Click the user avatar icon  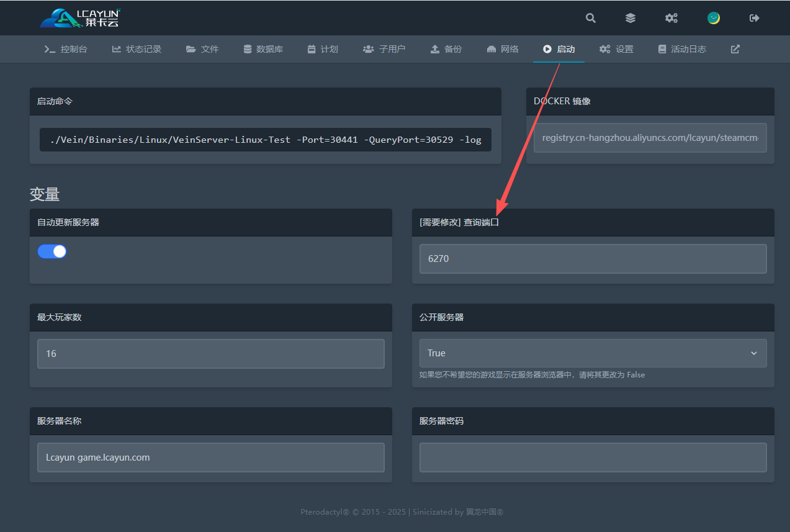click(714, 18)
